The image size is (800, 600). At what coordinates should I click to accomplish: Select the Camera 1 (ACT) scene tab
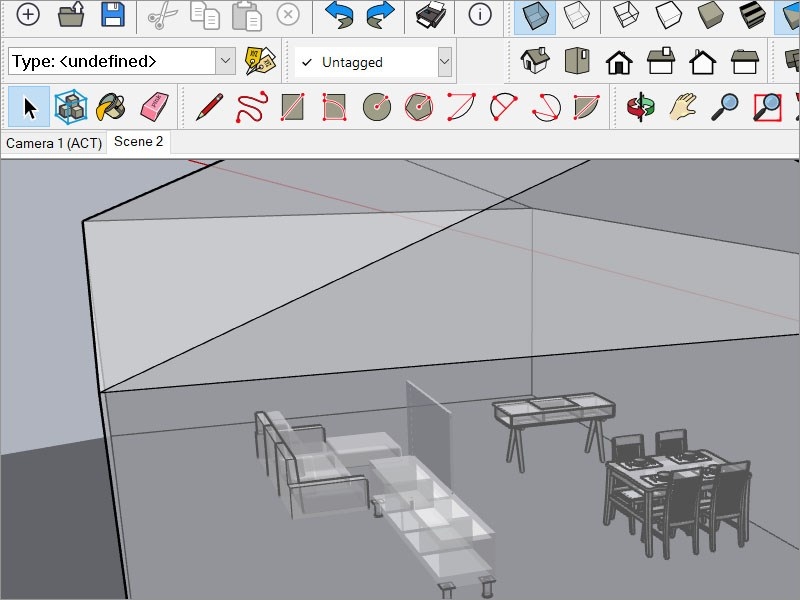point(53,142)
